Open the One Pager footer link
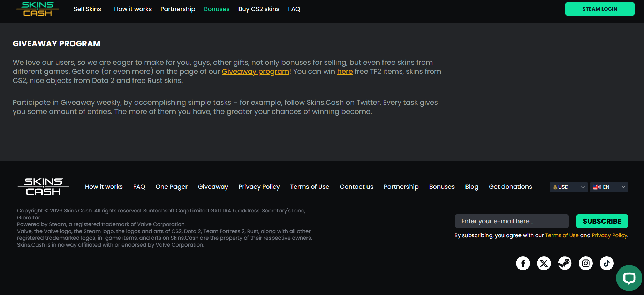The height and width of the screenshot is (295, 644). tap(172, 187)
